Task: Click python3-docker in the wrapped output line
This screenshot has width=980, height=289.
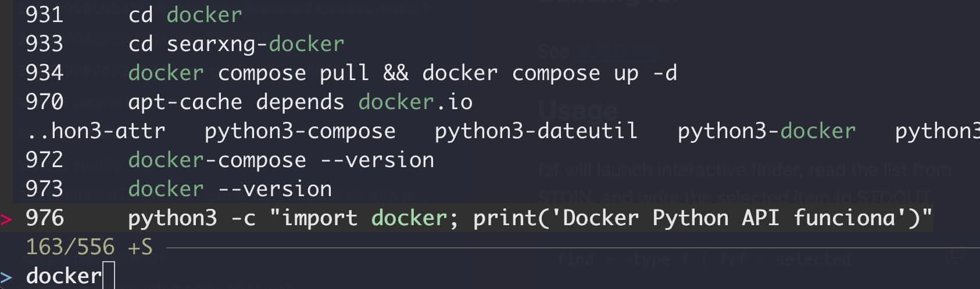Action: point(766,131)
